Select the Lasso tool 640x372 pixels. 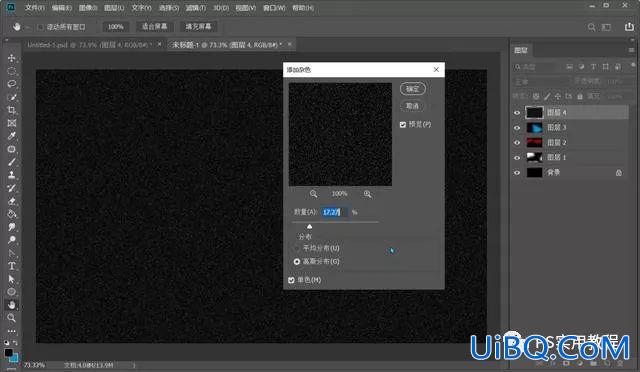11,84
